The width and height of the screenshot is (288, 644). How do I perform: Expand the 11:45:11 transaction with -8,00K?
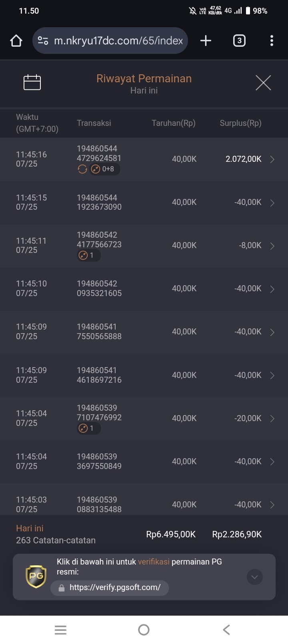(144, 246)
